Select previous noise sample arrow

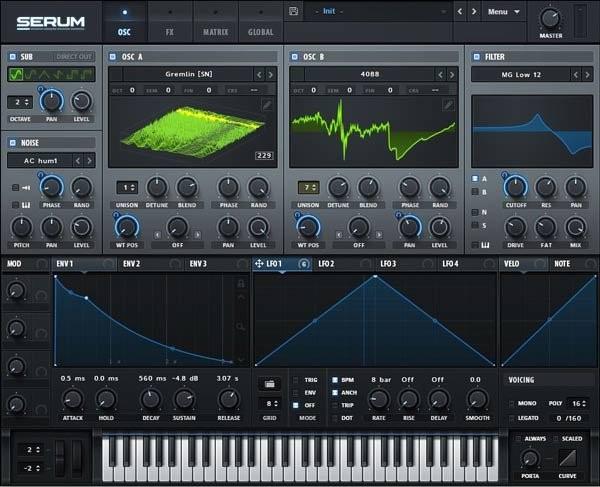[x=78, y=161]
